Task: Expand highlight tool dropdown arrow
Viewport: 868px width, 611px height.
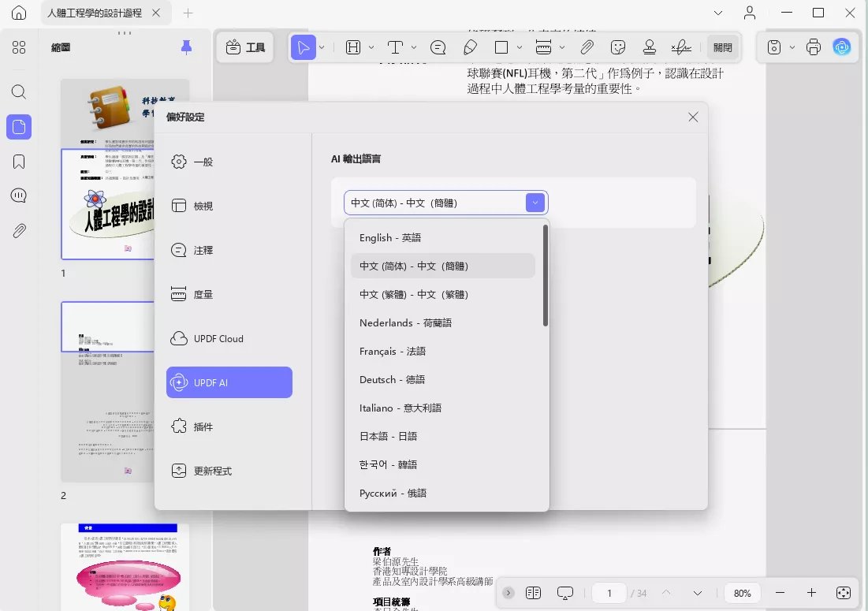Action: 371,47
